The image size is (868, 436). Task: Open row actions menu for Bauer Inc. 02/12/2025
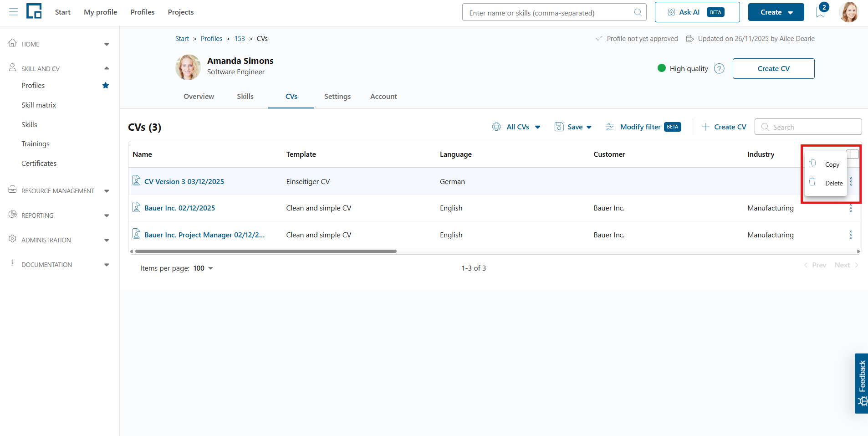(851, 208)
